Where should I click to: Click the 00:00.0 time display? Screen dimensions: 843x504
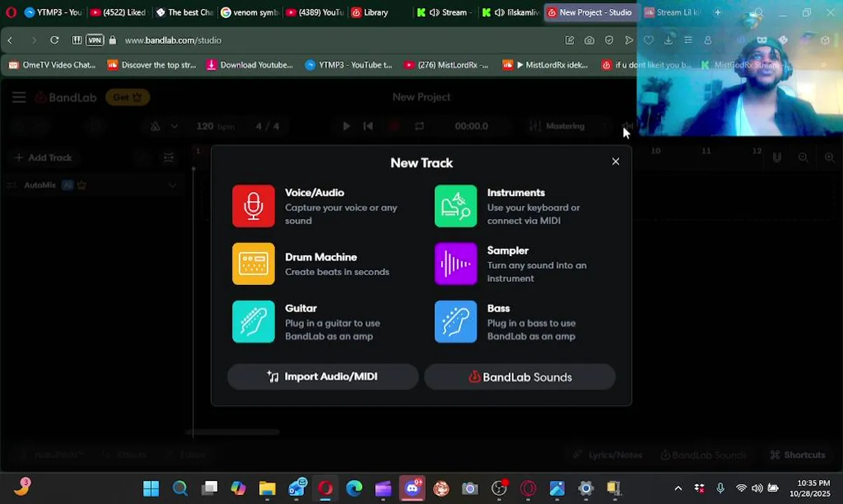coord(471,126)
